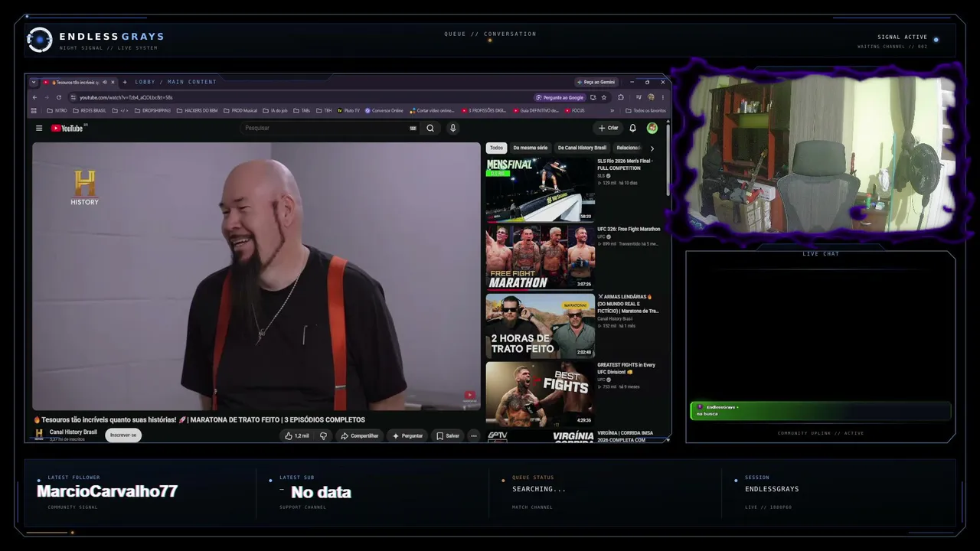Open the NITRO bookmarks folder
Screen dimensions: 980x551
(x=57, y=110)
